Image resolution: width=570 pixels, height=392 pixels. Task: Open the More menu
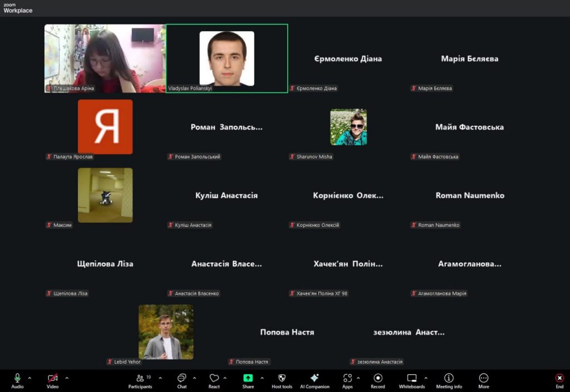coord(483,380)
